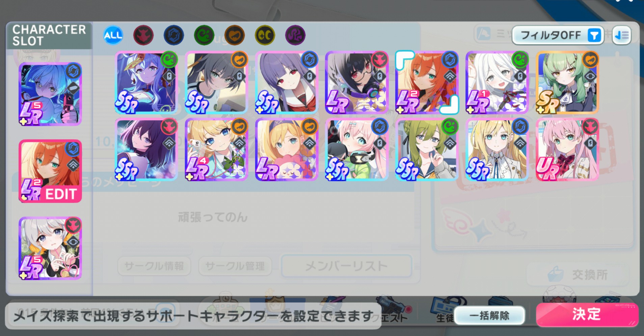644x336 pixels.
Task: Filter by the purple attribute icon
Action: click(295, 35)
